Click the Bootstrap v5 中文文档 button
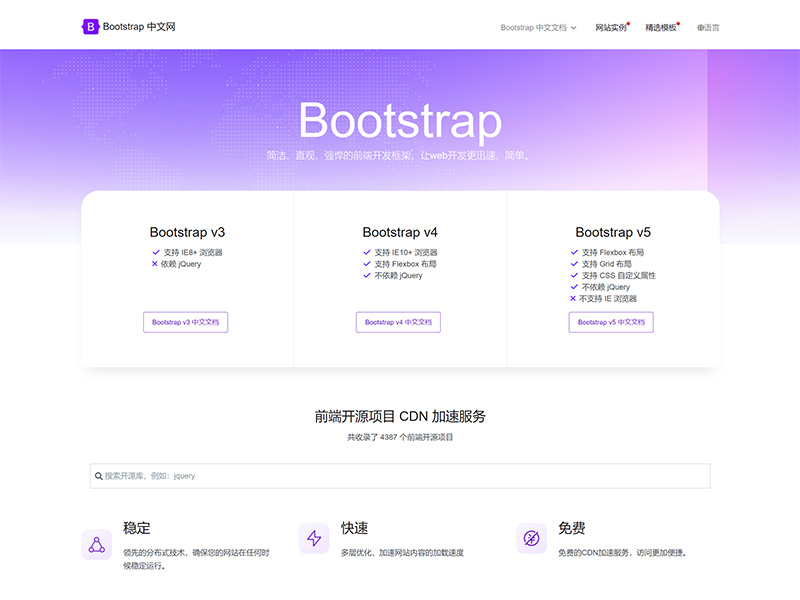The image size is (800, 600). click(613, 322)
